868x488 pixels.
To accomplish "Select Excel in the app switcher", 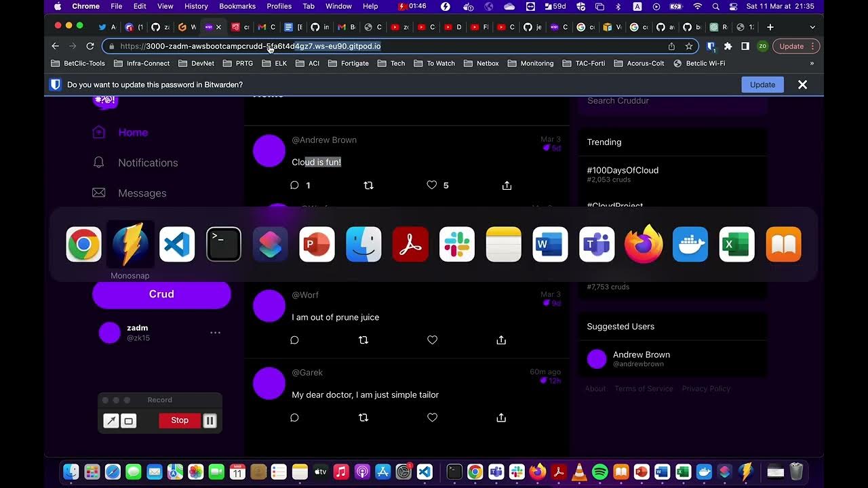I will tap(737, 244).
